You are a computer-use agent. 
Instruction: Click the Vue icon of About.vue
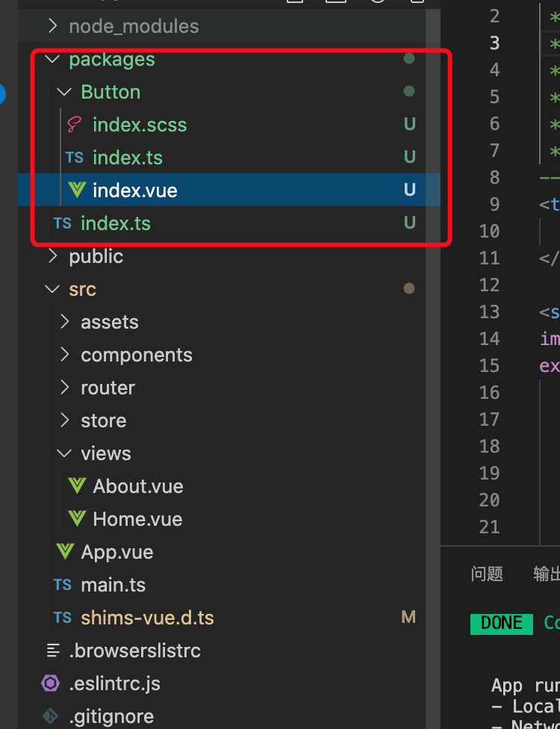pyautogui.click(x=77, y=486)
